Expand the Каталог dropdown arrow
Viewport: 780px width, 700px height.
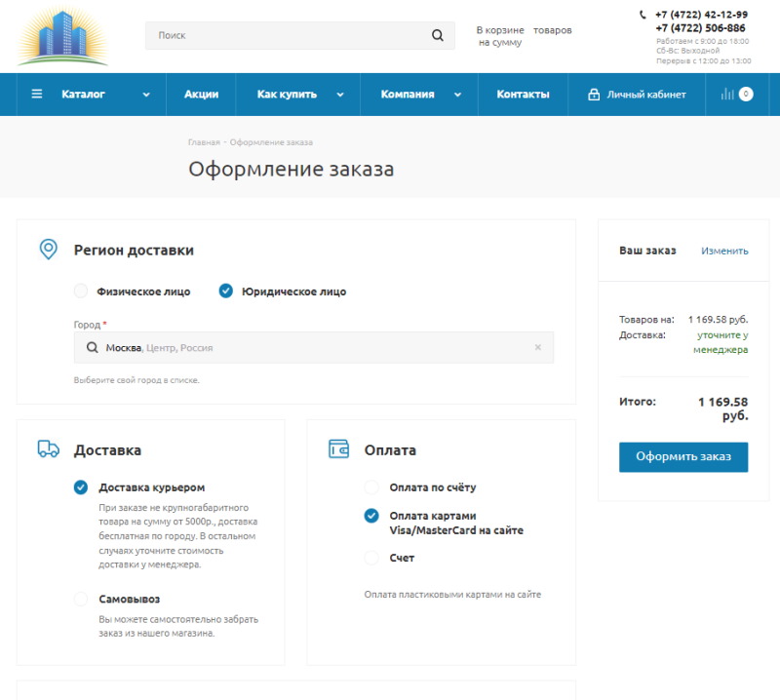[x=146, y=95]
